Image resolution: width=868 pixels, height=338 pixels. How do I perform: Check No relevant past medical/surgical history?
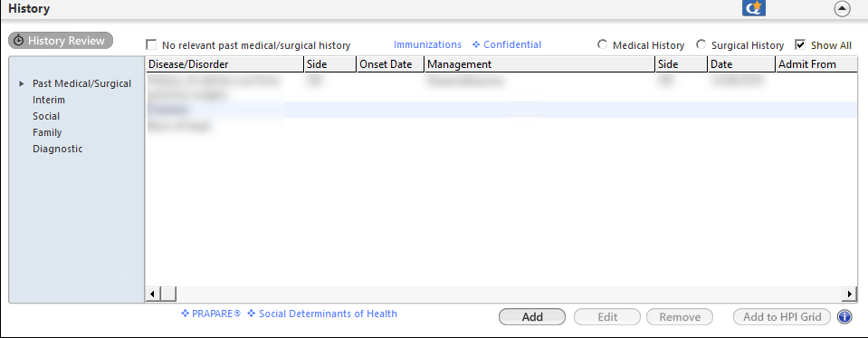151,45
